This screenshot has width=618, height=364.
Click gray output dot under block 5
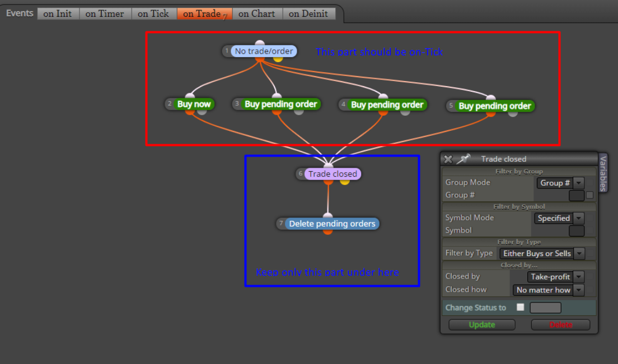(513, 114)
